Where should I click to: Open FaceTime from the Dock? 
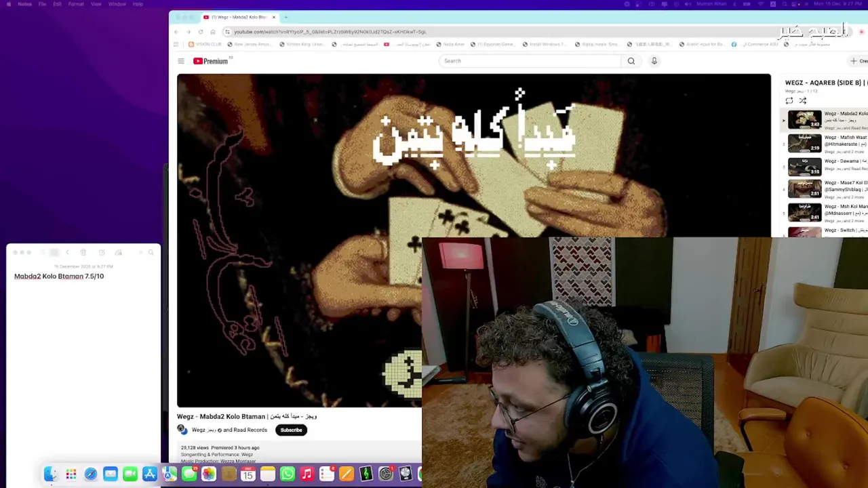click(x=130, y=474)
